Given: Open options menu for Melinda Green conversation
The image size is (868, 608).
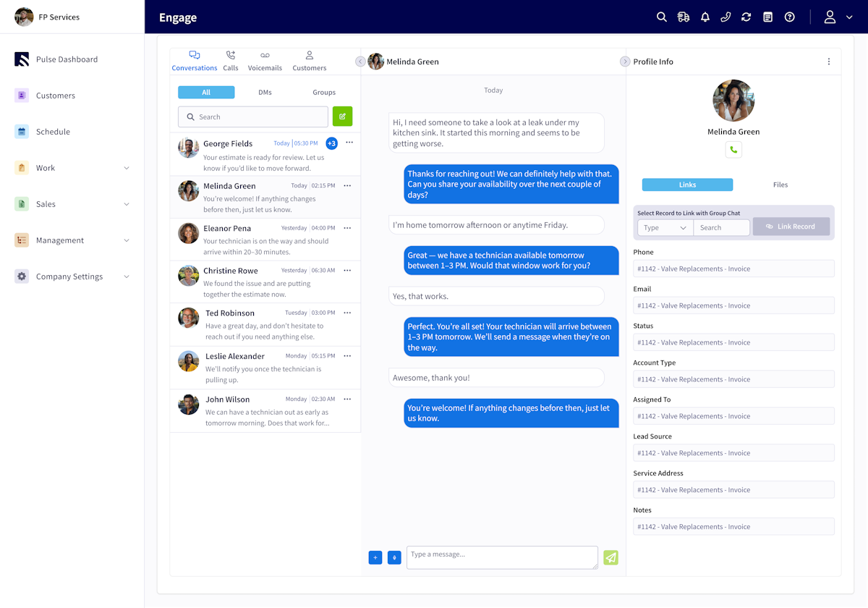Looking at the screenshot, I should click(347, 186).
